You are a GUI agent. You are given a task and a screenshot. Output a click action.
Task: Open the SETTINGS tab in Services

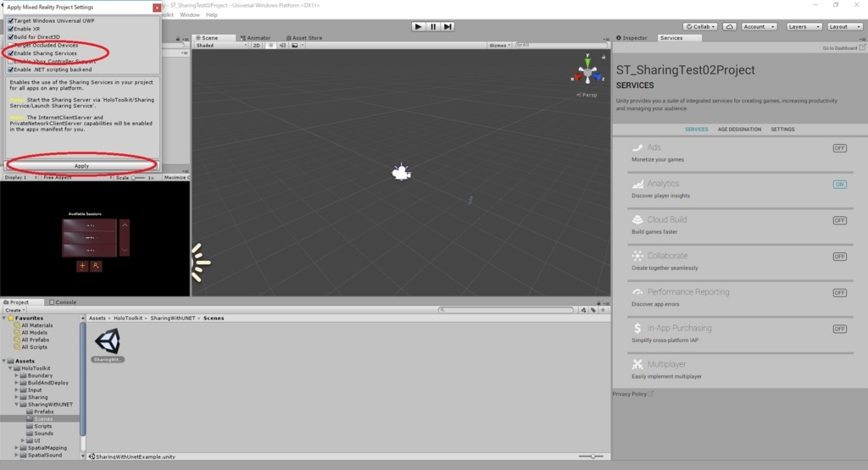point(782,130)
